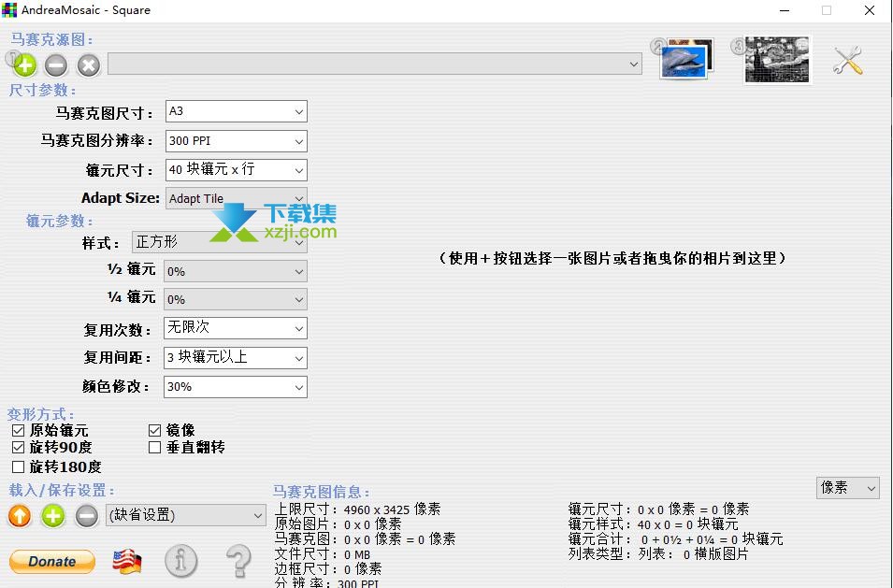Remove source image with gray minus button
The height and width of the screenshot is (588, 893).
pos(56,65)
